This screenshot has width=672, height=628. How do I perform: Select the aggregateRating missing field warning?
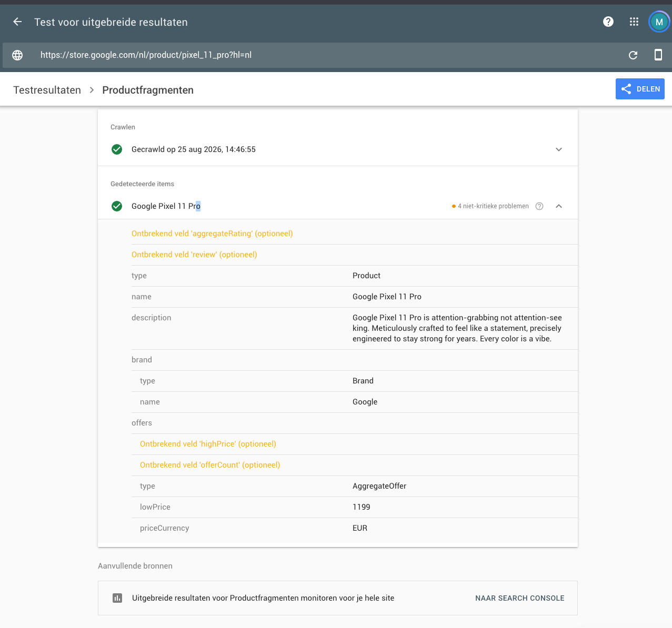click(212, 234)
